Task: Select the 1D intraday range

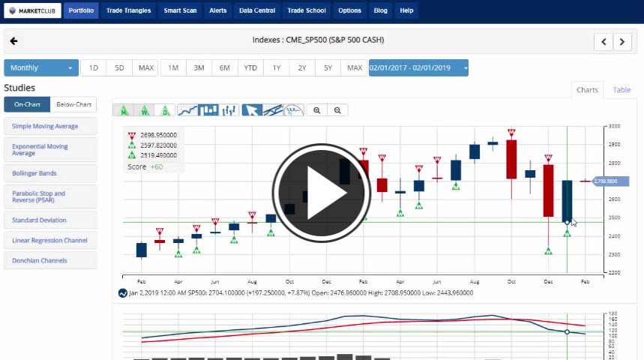Action: click(94, 67)
